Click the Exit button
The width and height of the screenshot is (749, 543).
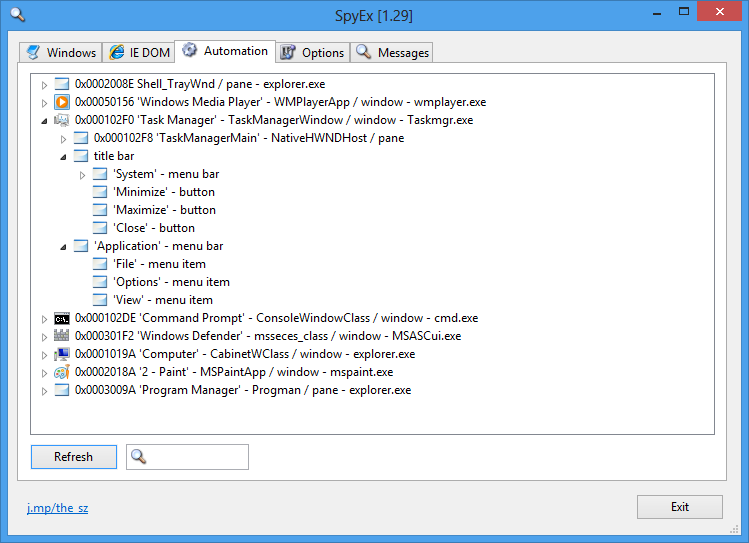[679, 507]
